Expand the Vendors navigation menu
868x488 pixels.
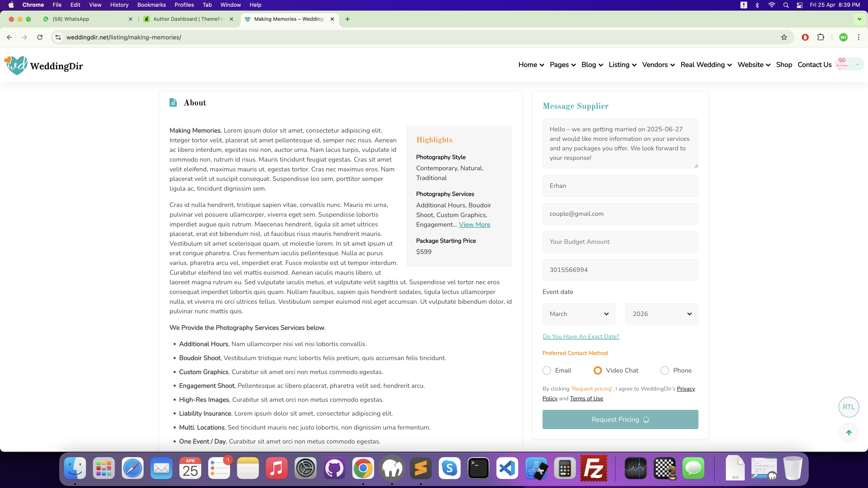click(x=658, y=65)
